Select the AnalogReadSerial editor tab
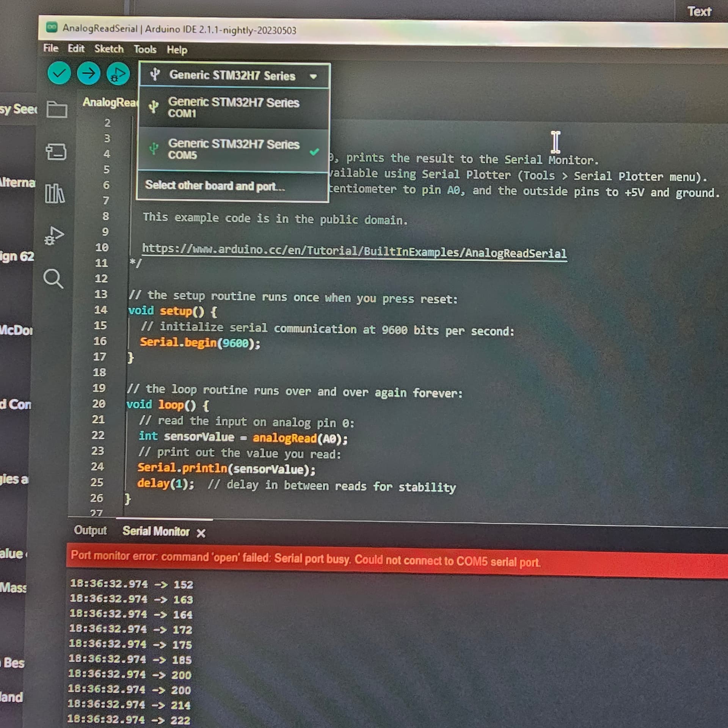 click(110, 102)
